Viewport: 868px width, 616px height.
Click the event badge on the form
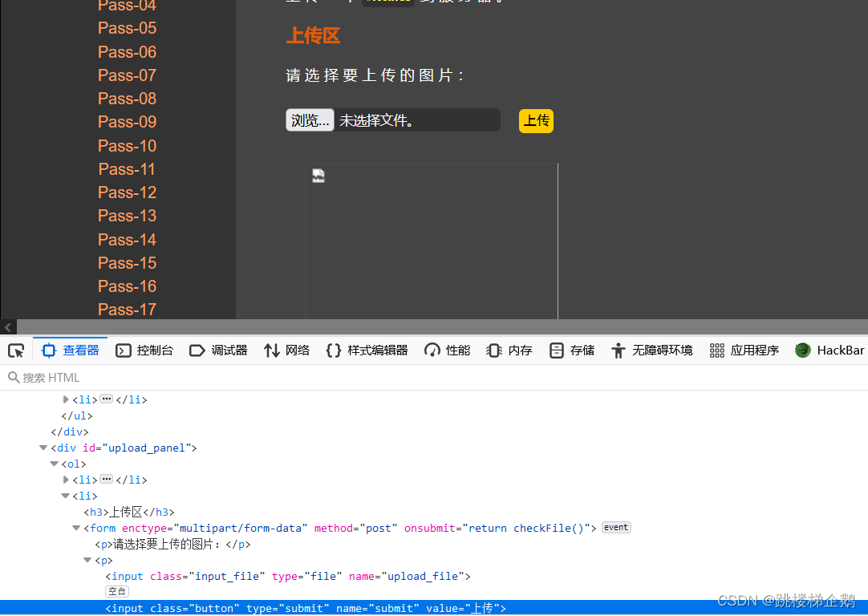click(616, 528)
